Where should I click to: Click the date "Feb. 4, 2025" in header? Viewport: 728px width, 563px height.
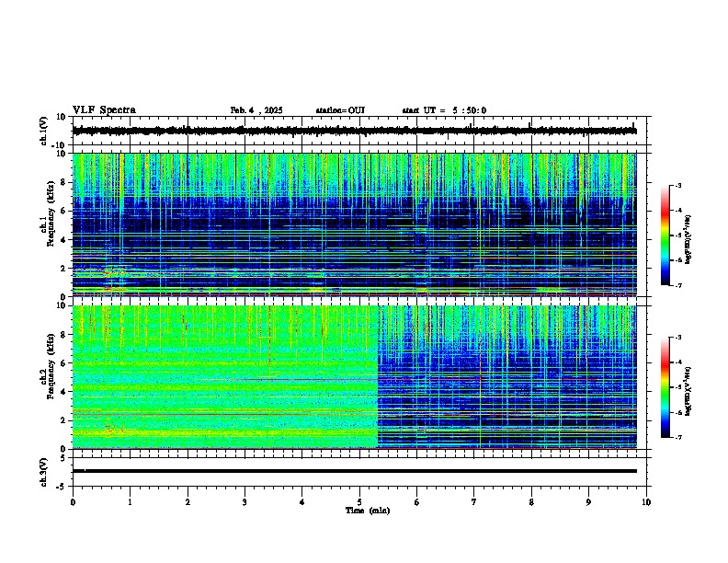[x=256, y=110]
